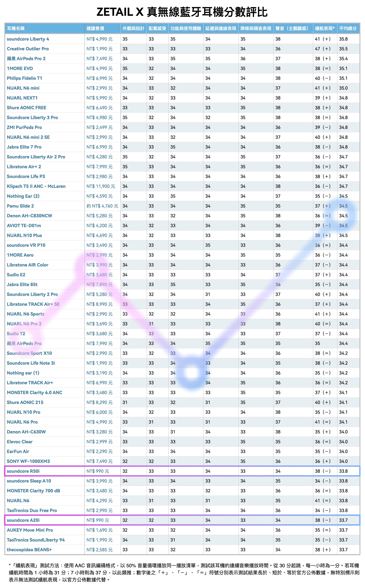Select the 耳機名稱 column header

(x=16, y=28)
